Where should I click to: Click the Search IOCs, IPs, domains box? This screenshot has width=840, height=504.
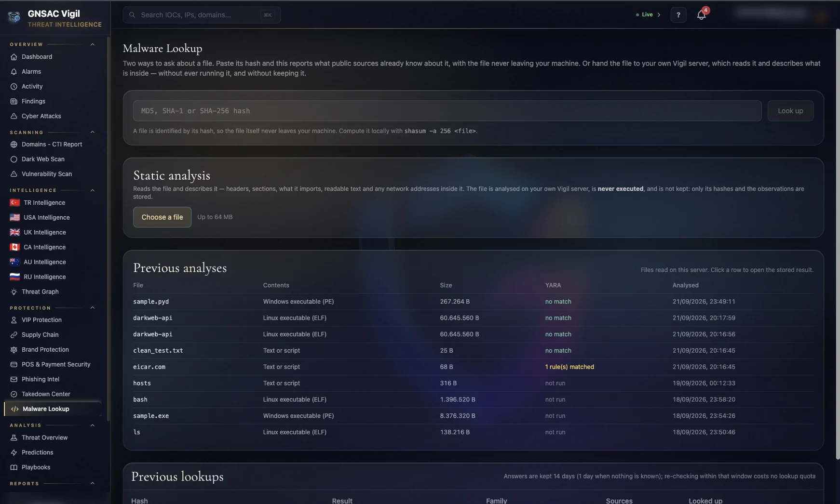click(x=202, y=15)
